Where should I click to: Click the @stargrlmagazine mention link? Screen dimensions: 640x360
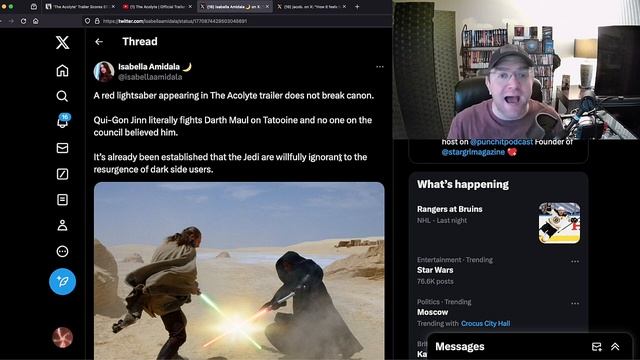(x=473, y=152)
